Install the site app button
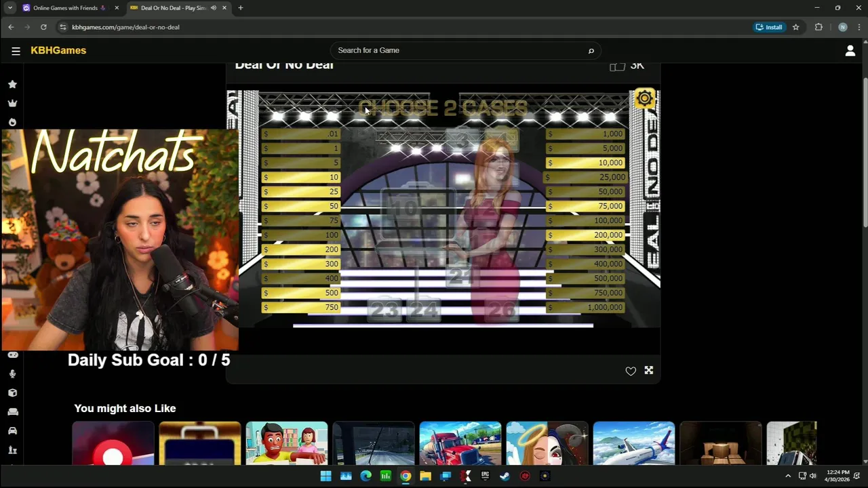Image resolution: width=868 pixels, height=488 pixels. [x=769, y=27]
